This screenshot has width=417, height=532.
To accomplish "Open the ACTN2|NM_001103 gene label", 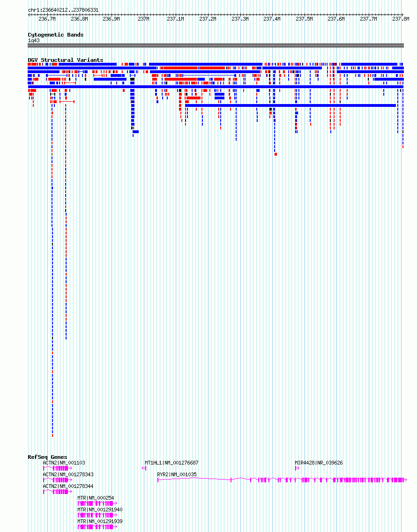I will pos(64,463).
